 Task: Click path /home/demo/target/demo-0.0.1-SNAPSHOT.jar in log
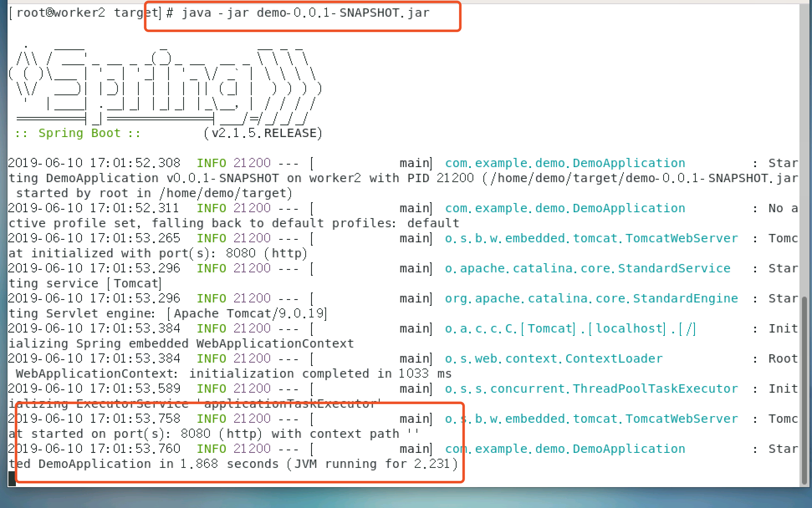click(x=644, y=178)
